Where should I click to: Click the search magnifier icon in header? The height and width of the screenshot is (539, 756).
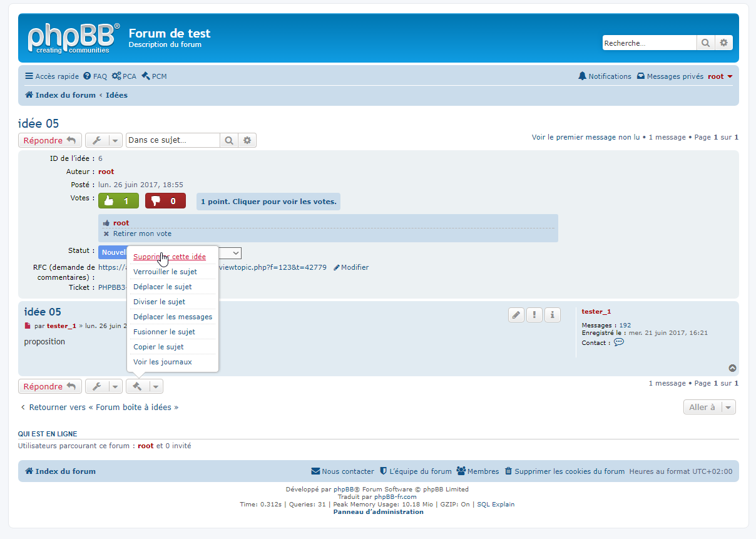coord(705,43)
